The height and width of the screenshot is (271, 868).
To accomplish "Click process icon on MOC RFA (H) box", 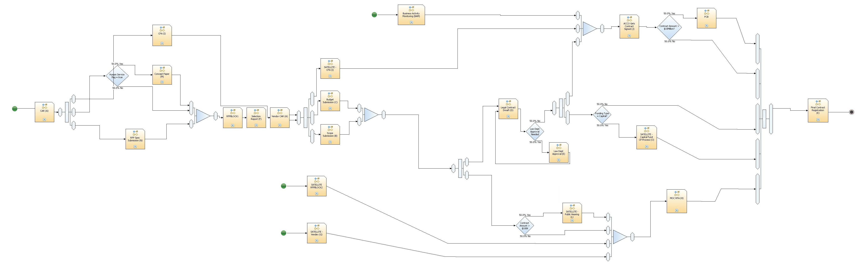I will click(677, 193).
